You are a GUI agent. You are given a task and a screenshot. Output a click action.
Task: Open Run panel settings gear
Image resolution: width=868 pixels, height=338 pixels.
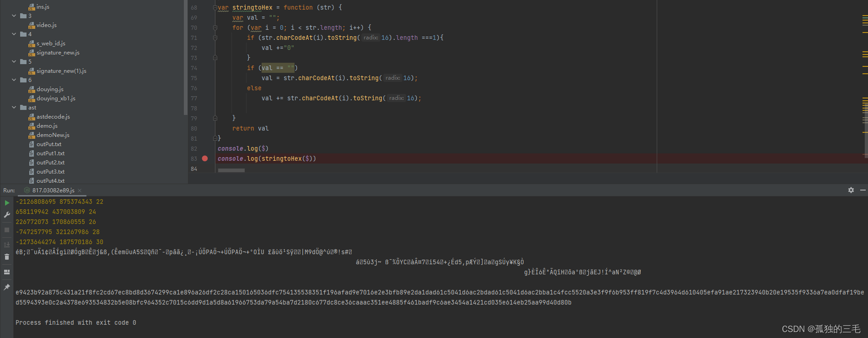(851, 190)
